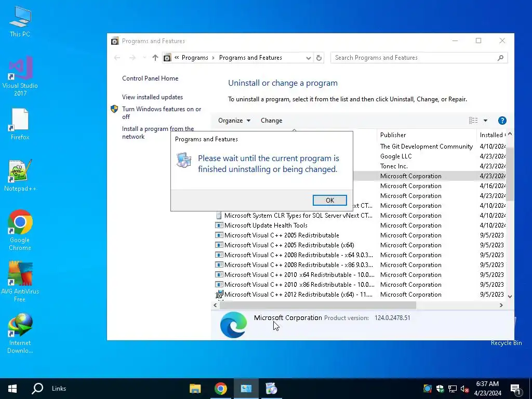The image size is (532, 399).
Task: Open This PC desktop icon
Action: click(20, 22)
